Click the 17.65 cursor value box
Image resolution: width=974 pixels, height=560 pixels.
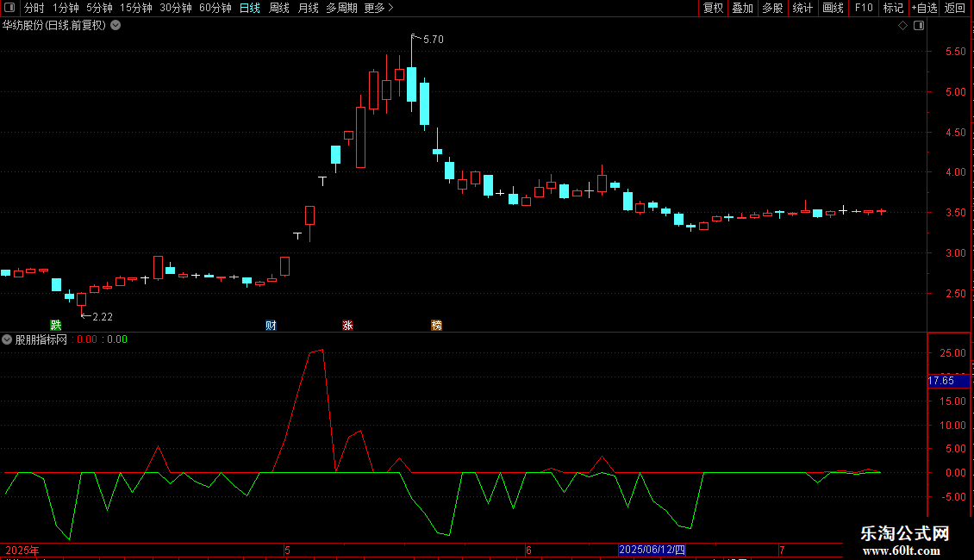[948, 381]
